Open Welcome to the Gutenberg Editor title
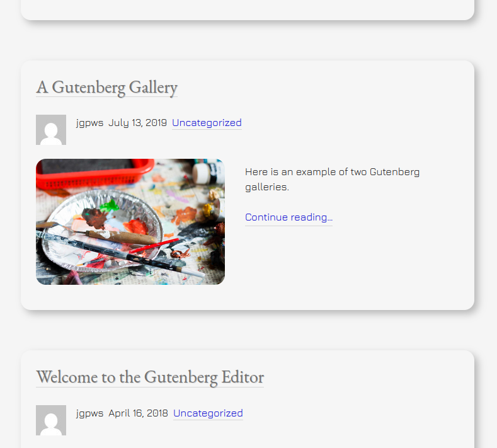 [150, 377]
